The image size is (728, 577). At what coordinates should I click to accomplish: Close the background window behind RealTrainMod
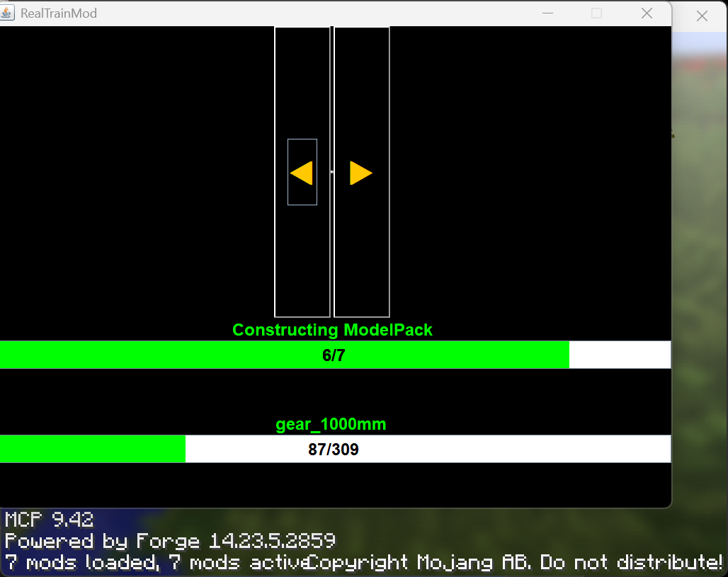(702, 16)
